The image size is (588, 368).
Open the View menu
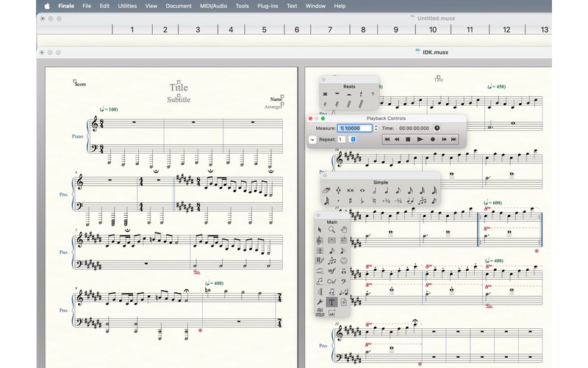coord(151,6)
